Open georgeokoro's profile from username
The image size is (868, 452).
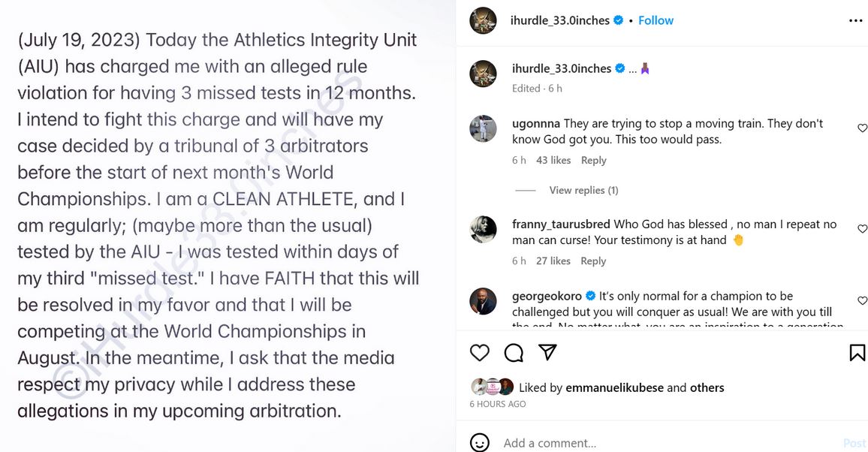click(547, 296)
